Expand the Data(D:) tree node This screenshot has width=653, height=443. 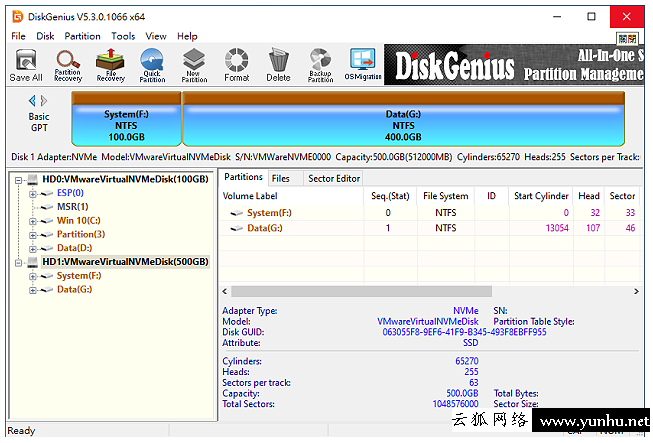coord(32,249)
